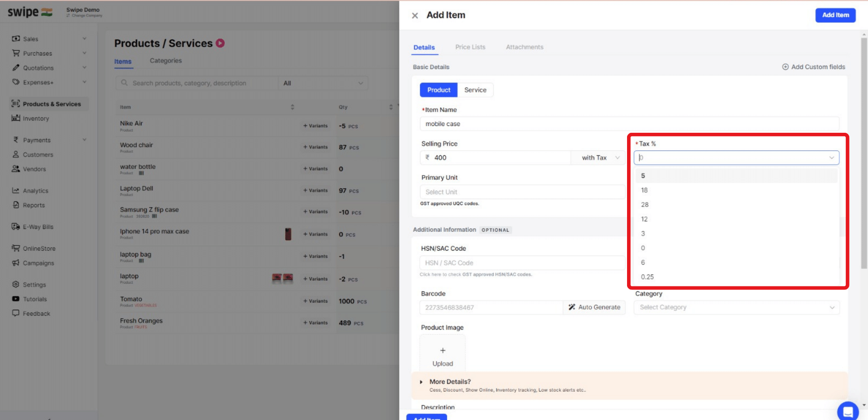The width and height of the screenshot is (868, 420).
Task: Select 18 percent tax option
Action: (736, 190)
